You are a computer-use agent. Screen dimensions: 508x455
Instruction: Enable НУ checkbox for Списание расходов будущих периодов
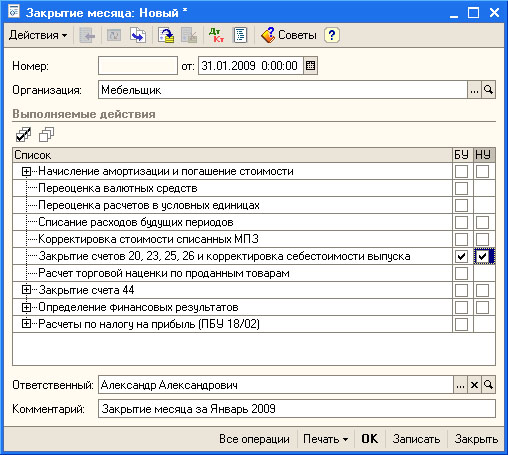pyautogui.click(x=482, y=222)
